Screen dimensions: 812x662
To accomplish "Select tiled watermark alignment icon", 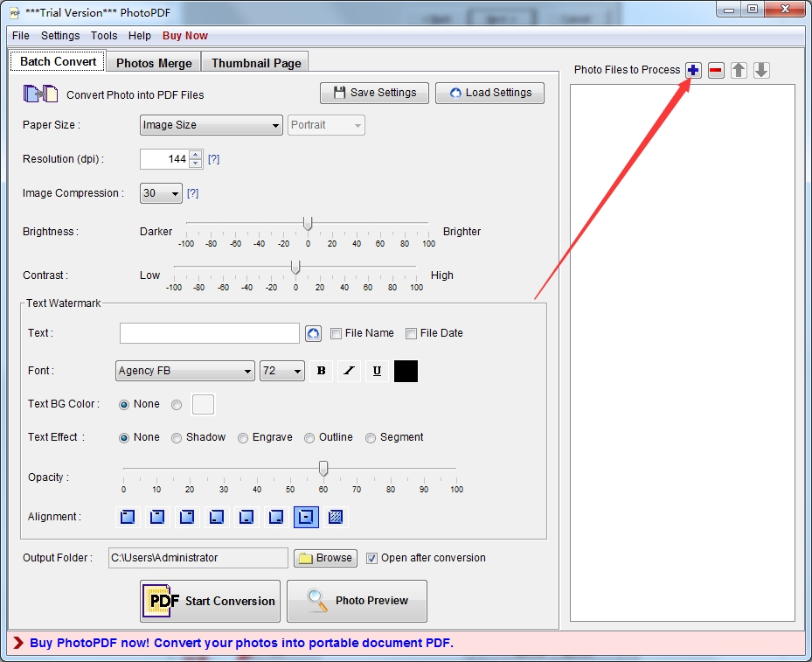I will [x=335, y=517].
